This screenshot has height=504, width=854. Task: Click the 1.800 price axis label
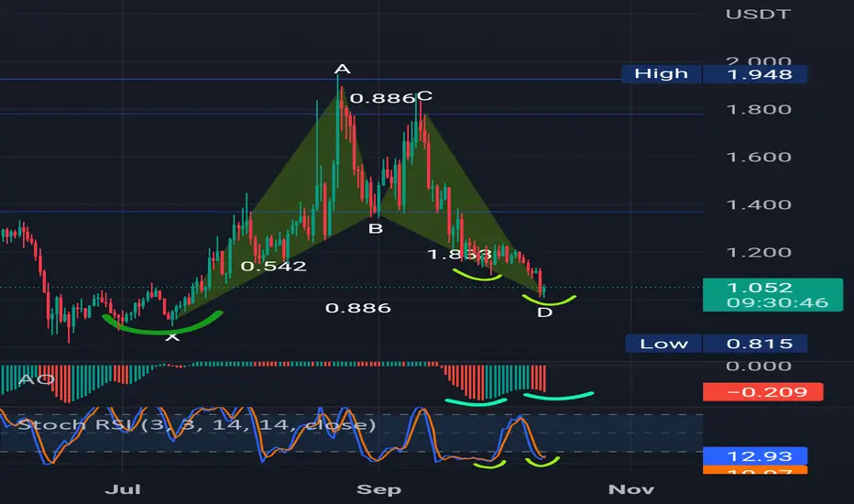[759, 110]
